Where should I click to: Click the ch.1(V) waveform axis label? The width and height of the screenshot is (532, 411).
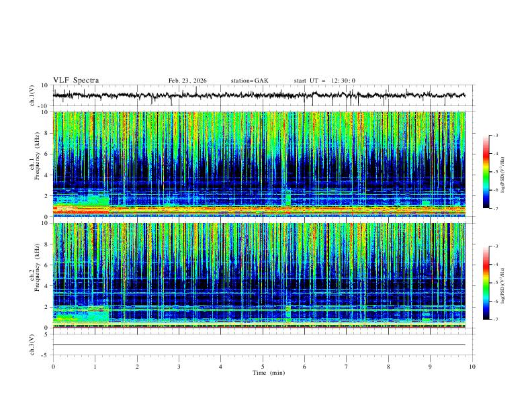coord(32,95)
